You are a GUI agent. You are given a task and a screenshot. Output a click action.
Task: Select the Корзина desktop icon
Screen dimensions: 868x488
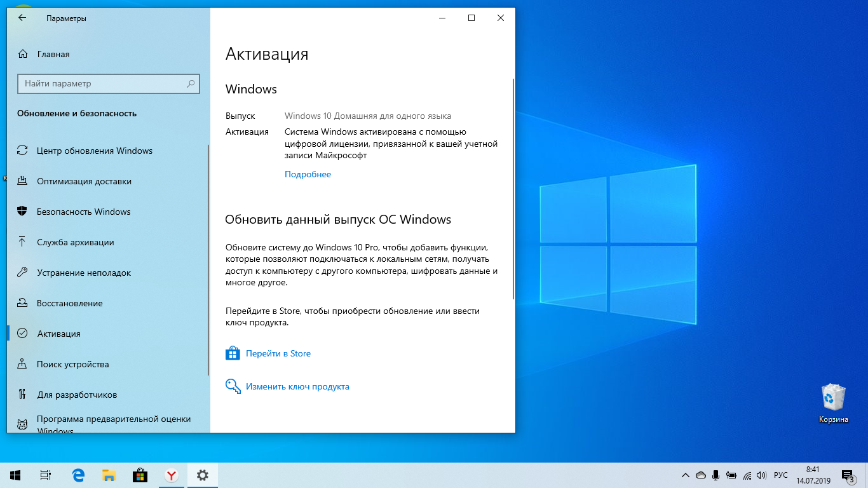(833, 404)
